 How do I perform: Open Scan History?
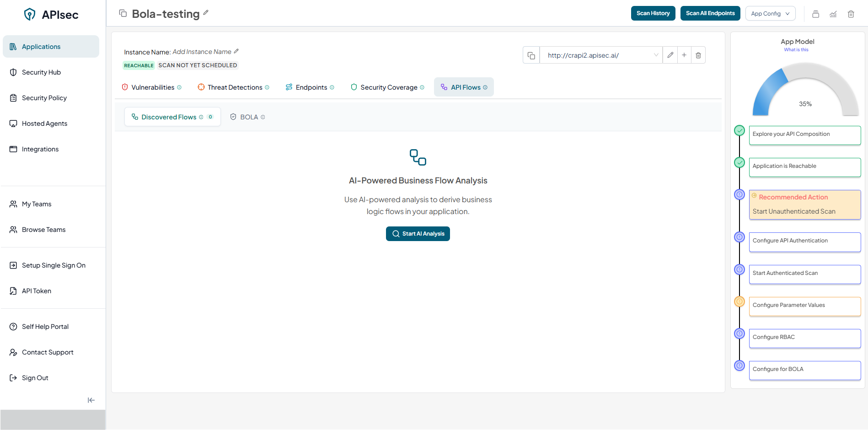click(x=653, y=13)
